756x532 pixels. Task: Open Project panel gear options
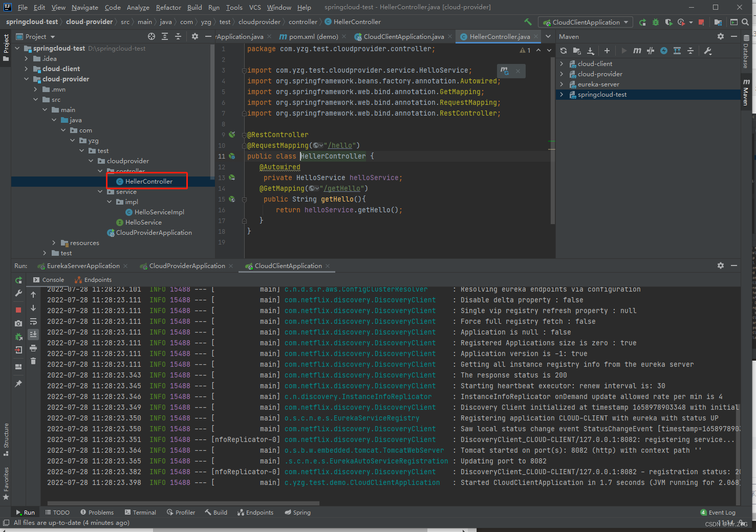click(195, 36)
